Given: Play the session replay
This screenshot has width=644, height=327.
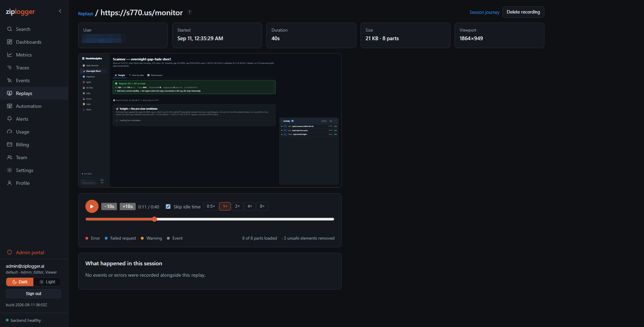Looking at the screenshot, I should click(92, 206).
